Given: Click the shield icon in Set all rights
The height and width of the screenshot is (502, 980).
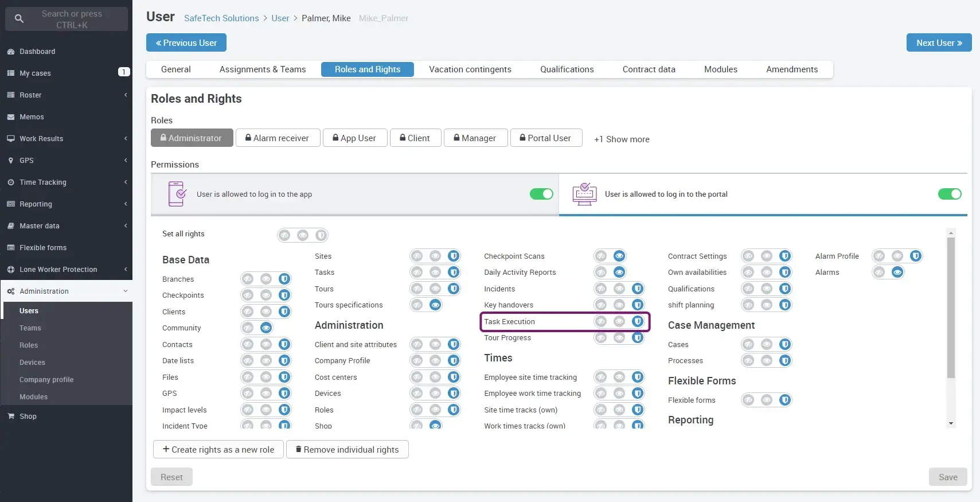Looking at the screenshot, I should (x=321, y=235).
